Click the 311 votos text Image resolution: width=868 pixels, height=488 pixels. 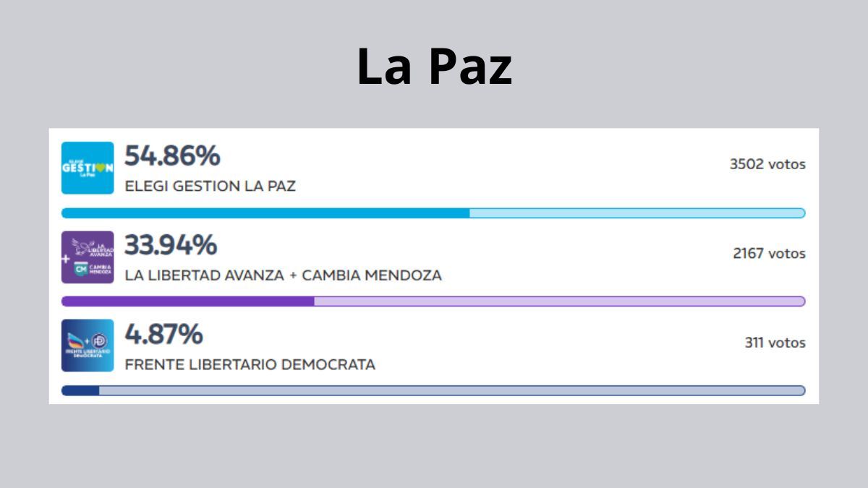(x=774, y=343)
